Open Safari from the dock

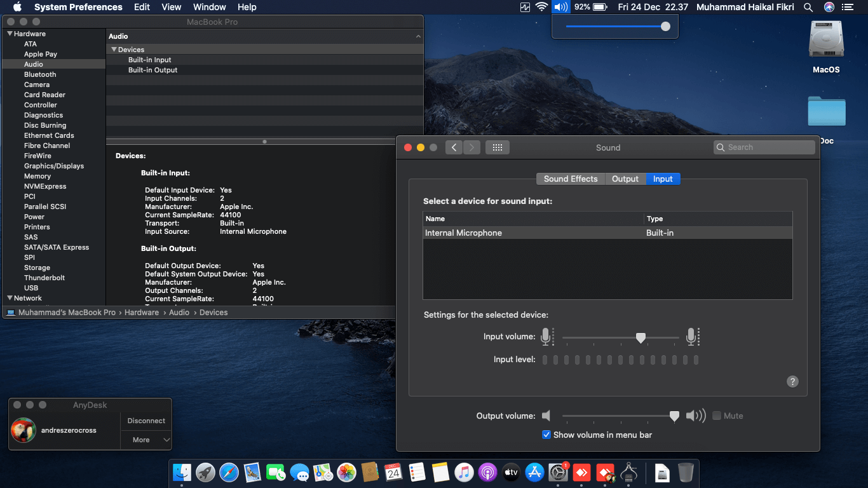(229, 472)
